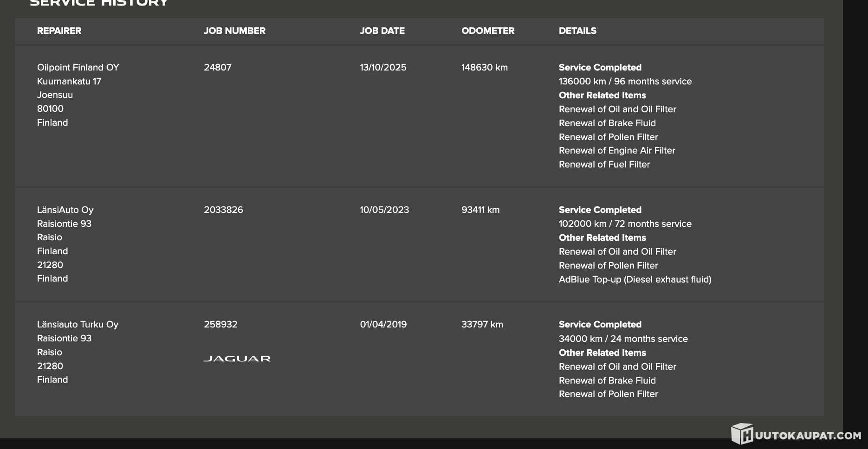
Task: Click the Details column header
Action: (x=577, y=31)
